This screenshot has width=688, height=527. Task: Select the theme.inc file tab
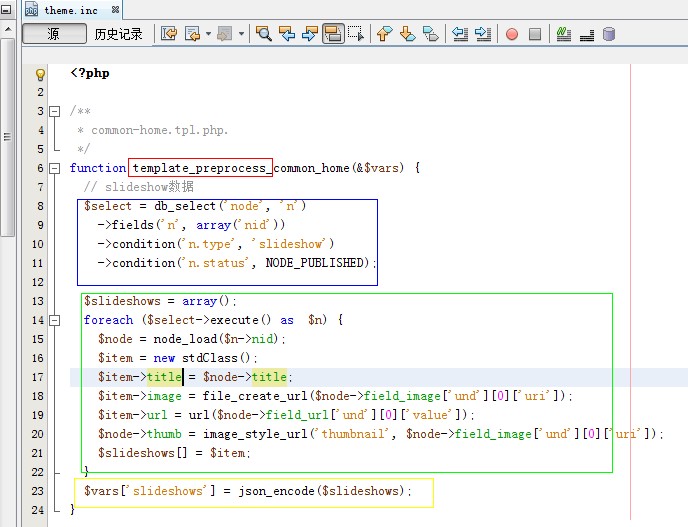click(71, 11)
